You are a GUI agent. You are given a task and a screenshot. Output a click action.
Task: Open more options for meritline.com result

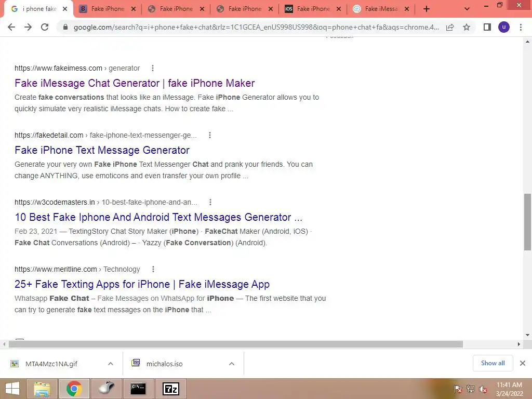click(x=153, y=270)
